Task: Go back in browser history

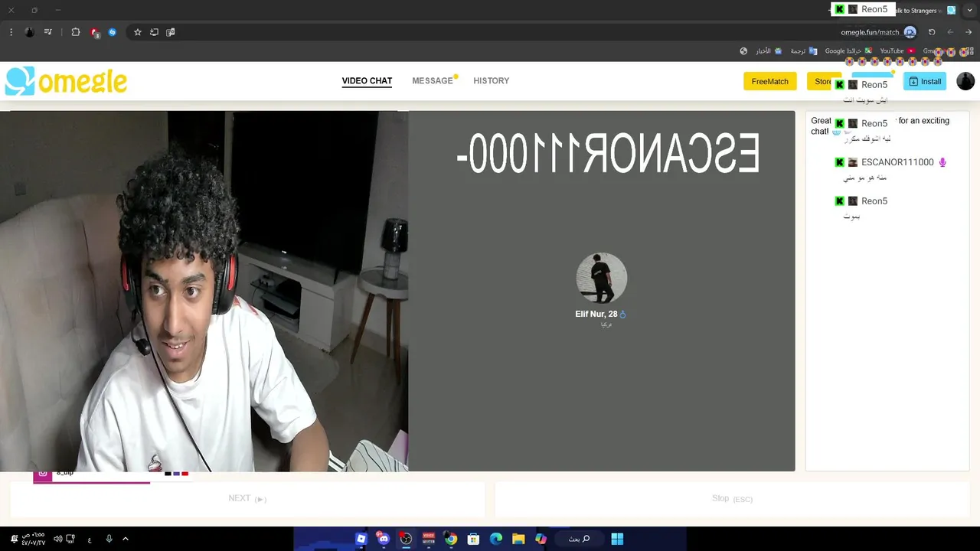Action: [969, 32]
